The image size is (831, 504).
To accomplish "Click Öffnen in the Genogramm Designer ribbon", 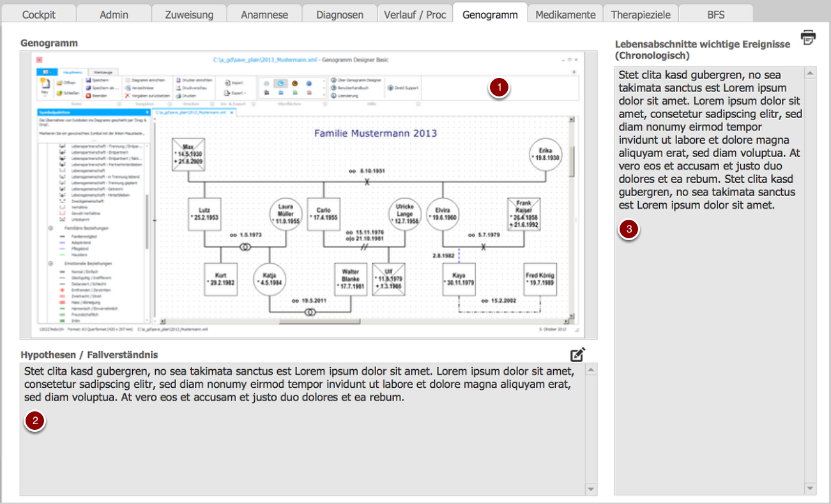I will [x=65, y=82].
